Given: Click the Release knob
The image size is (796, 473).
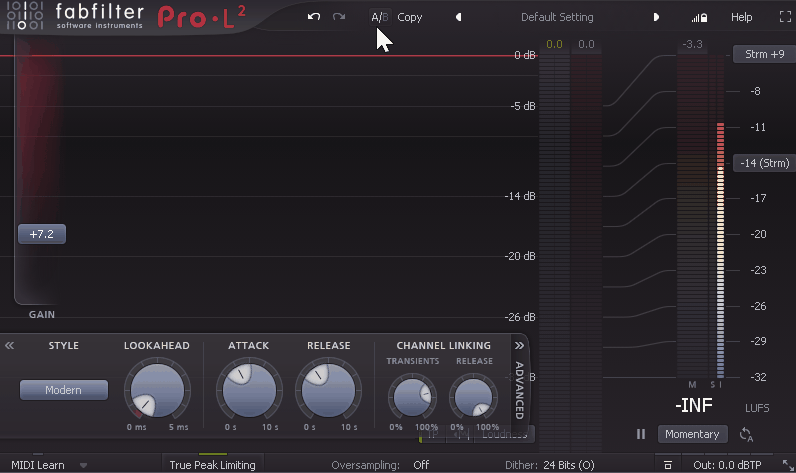Looking at the screenshot, I should coord(328,390).
